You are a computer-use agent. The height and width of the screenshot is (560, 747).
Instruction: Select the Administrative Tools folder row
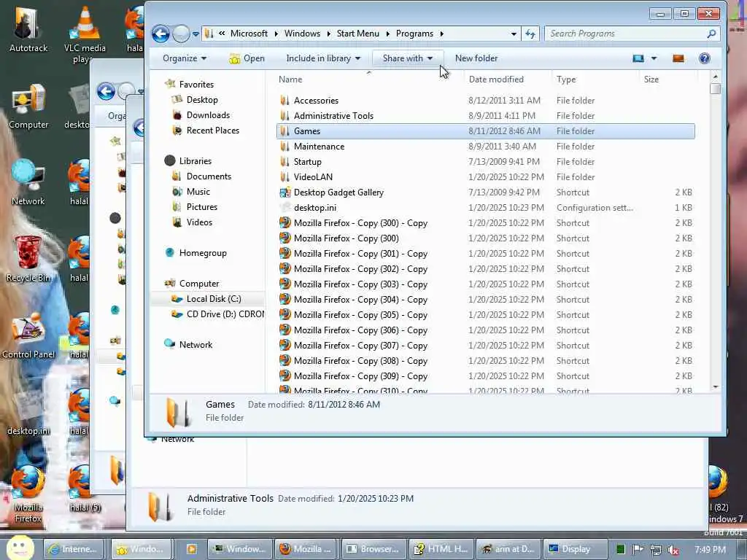[x=485, y=116]
